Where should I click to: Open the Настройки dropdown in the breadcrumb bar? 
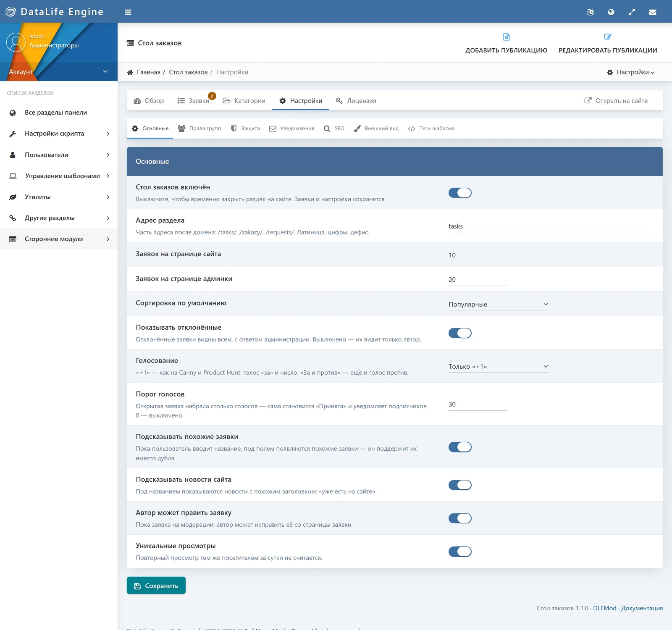(x=631, y=72)
